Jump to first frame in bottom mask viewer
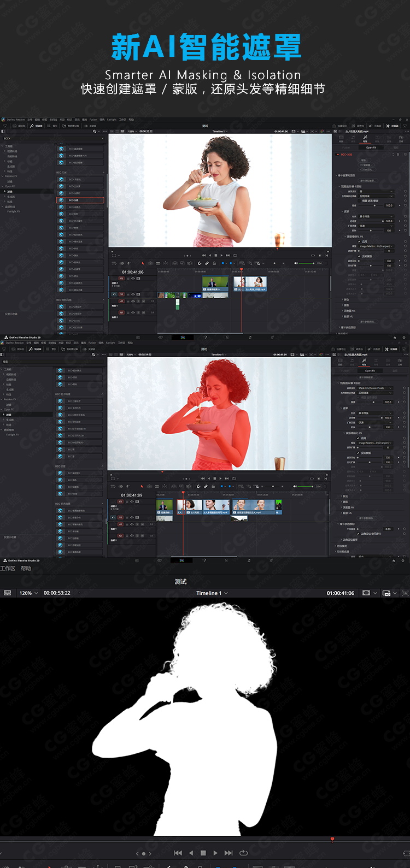Image resolution: width=410 pixels, height=868 pixels. 178,853
